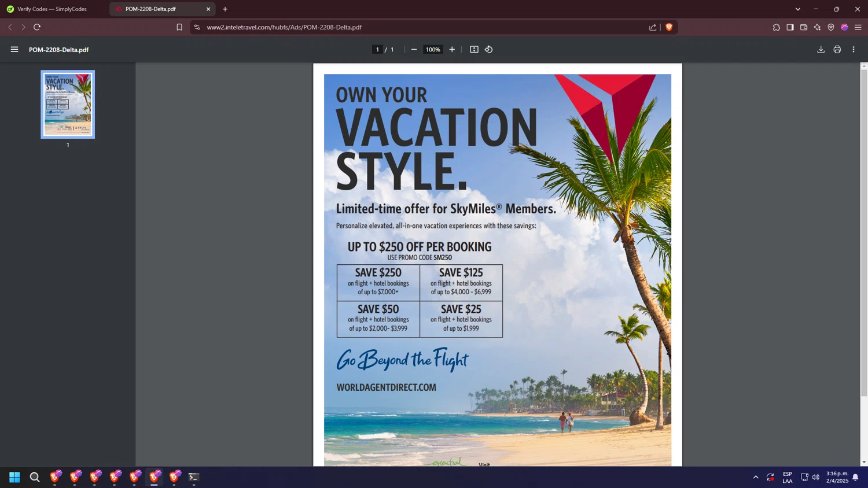Print the PDF document
Screen dimensions: 868x488
click(837, 50)
